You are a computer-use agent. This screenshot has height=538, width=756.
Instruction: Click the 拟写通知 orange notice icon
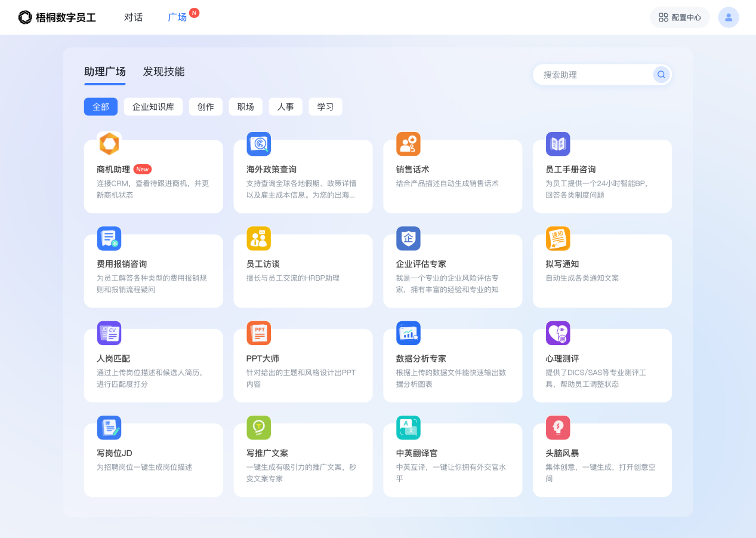558,239
